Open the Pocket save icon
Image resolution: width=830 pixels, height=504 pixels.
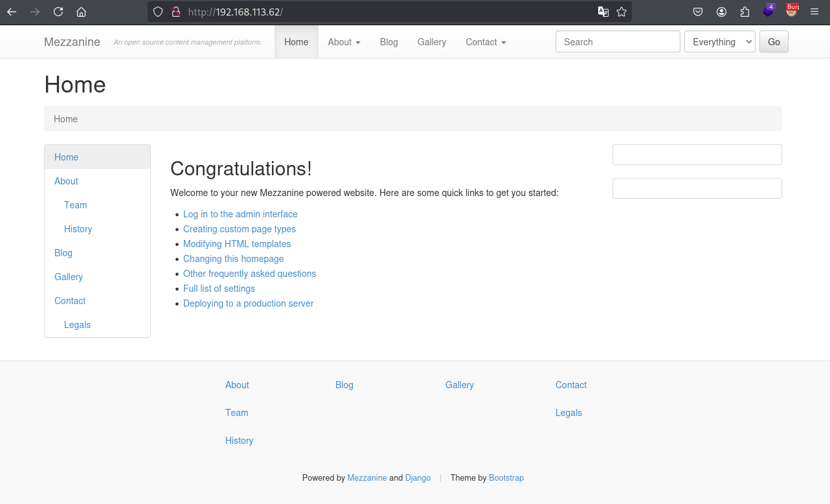coord(698,12)
